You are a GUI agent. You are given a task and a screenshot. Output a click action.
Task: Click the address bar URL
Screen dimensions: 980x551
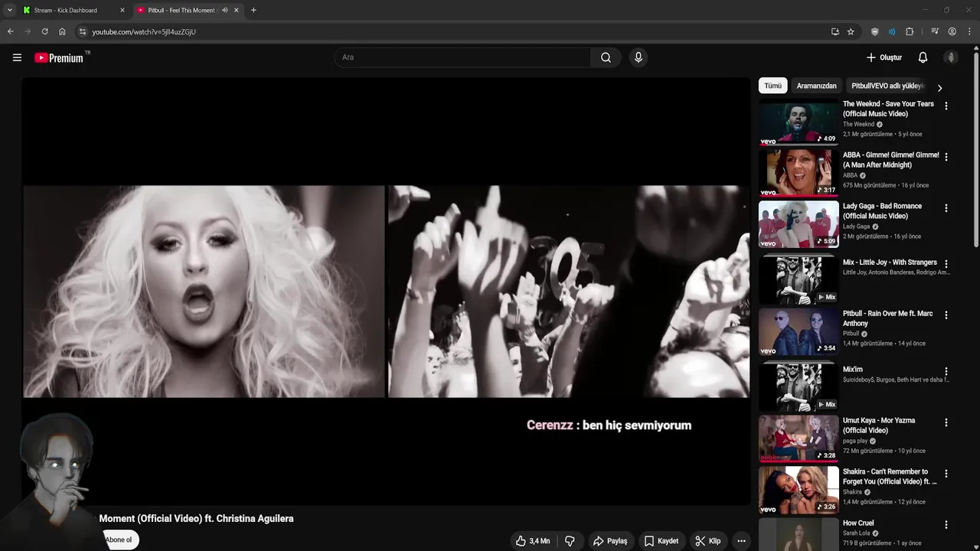click(x=144, y=32)
